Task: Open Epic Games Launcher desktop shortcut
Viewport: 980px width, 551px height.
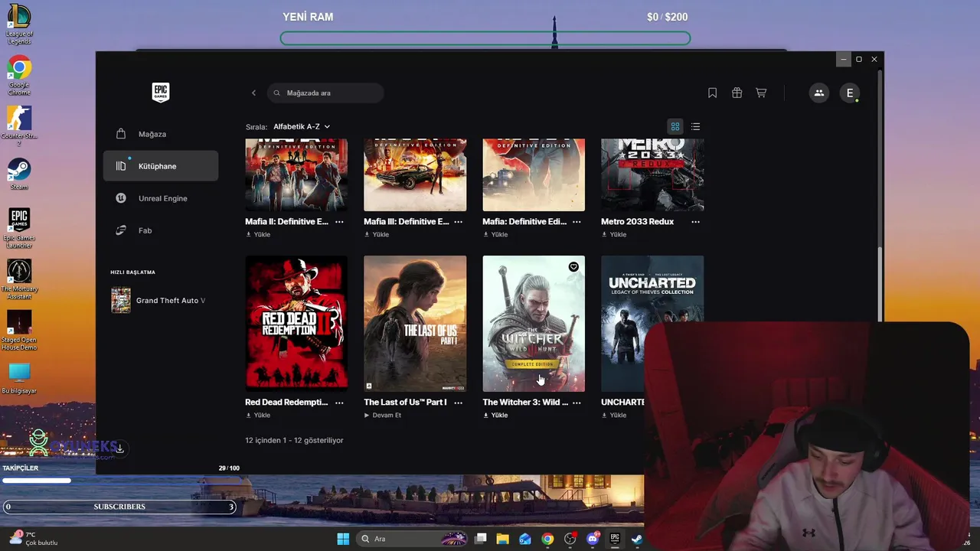Action: coord(19,228)
